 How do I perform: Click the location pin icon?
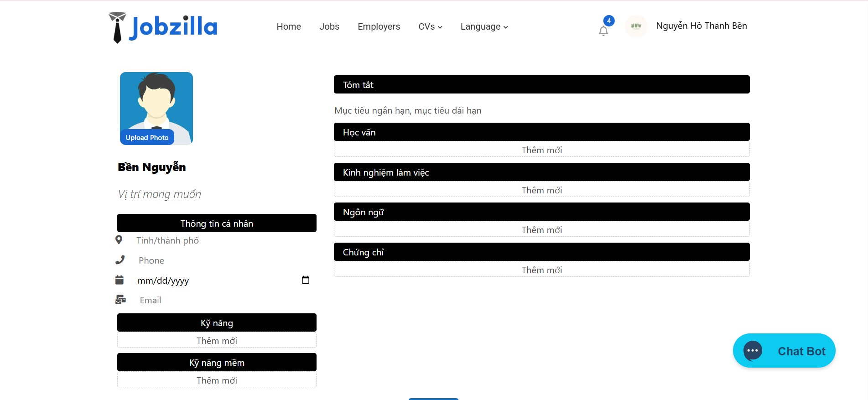tap(119, 240)
